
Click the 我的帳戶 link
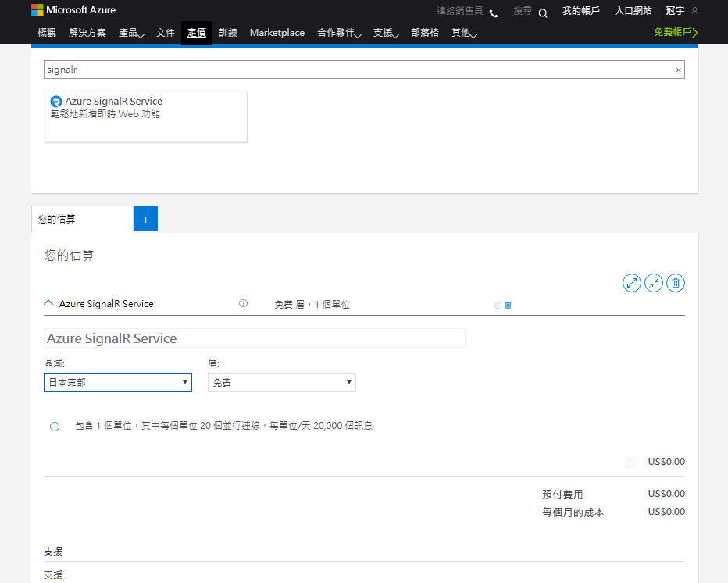coord(581,11)
